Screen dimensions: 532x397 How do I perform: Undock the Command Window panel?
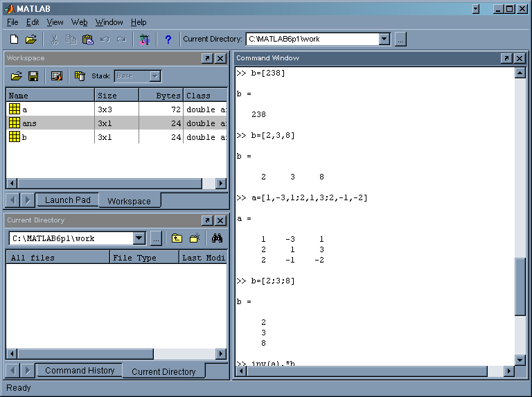coord(506,58)
